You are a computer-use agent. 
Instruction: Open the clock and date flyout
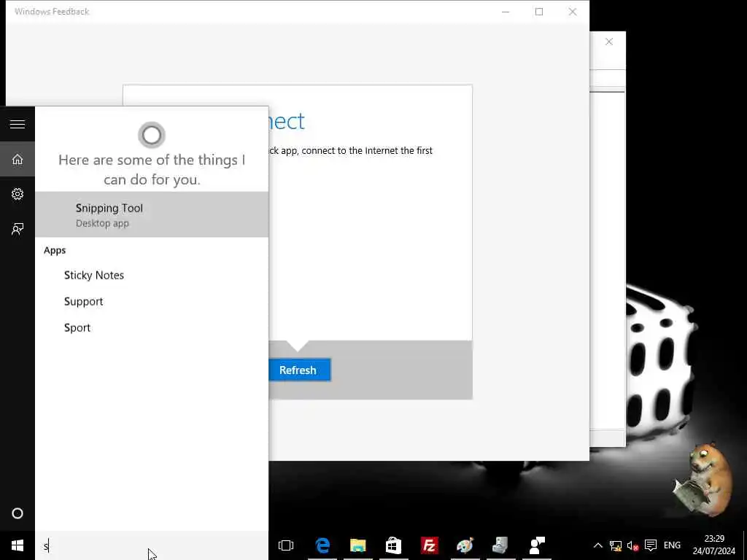point(714,545)
